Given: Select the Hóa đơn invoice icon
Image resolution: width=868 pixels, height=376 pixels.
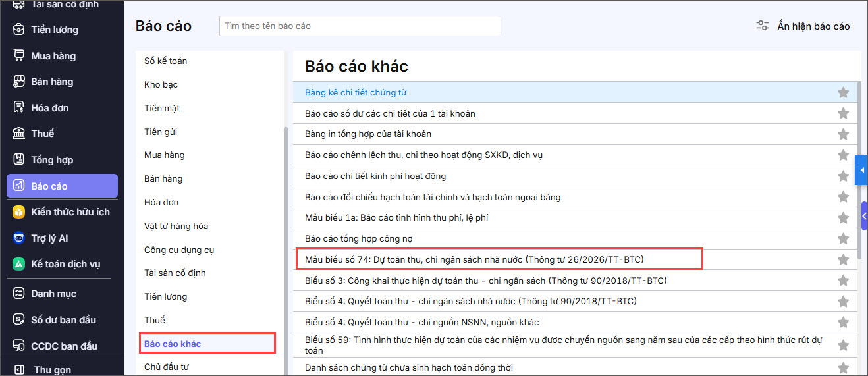Looking at the screenshot, I should (x=19, y=107).
